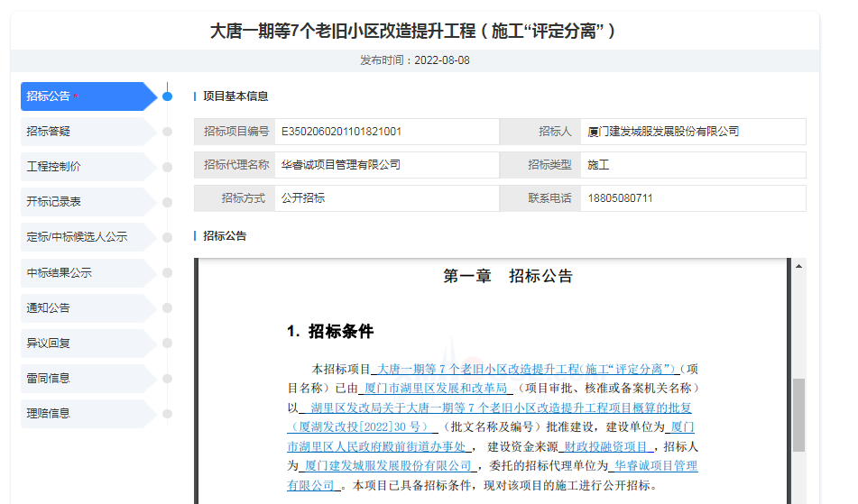Click the underlined 厦门建发城服发展股份有限公司 in the document
This screenshot has width=858, height=504.
(388, 466)
